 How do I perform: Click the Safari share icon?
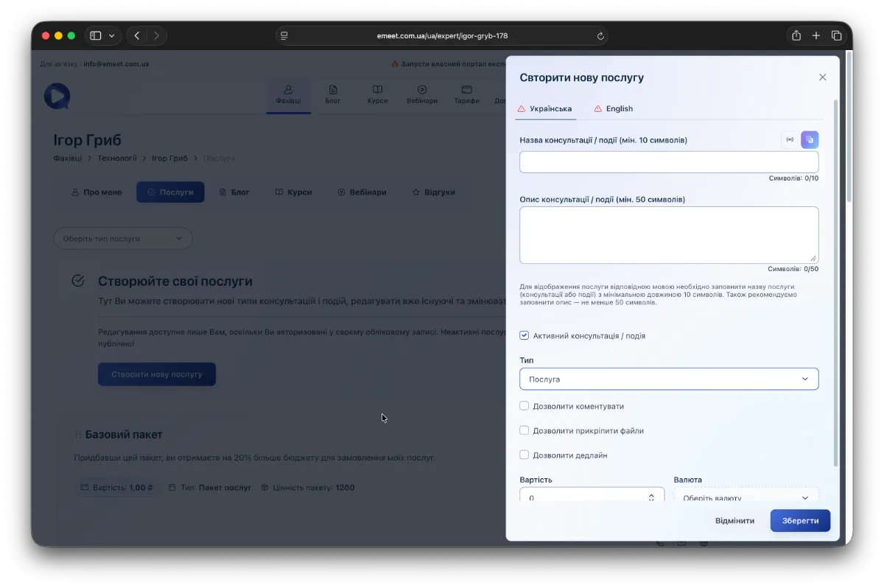(x=796, y=35)
